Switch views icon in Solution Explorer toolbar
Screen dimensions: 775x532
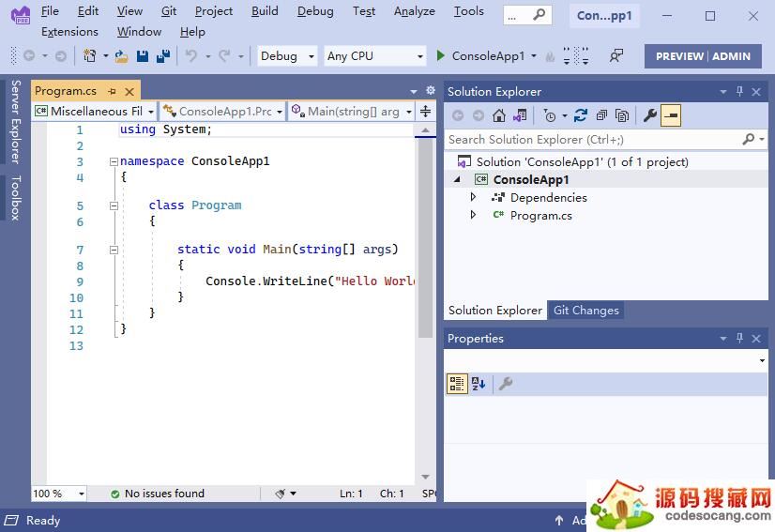coord(520,115)
